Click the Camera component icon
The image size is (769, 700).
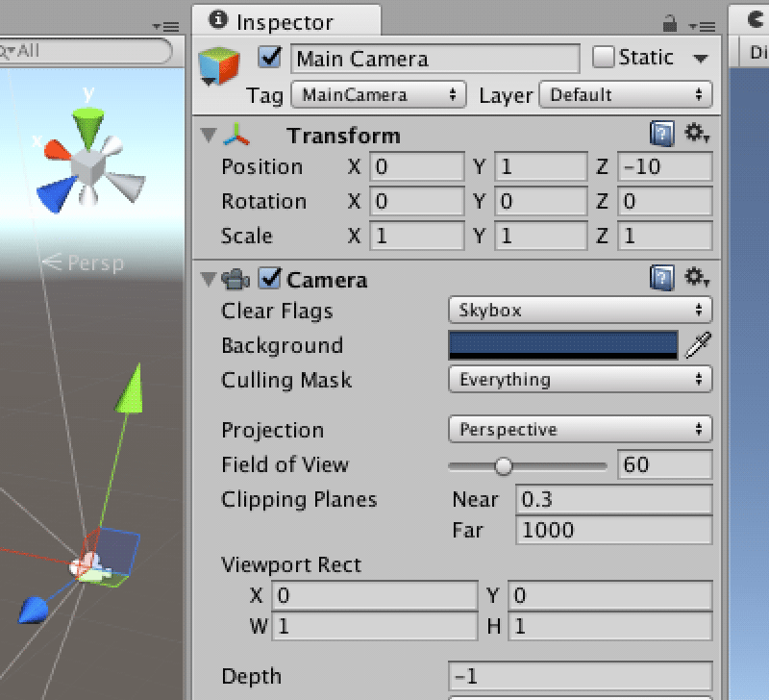coord(236,279)
